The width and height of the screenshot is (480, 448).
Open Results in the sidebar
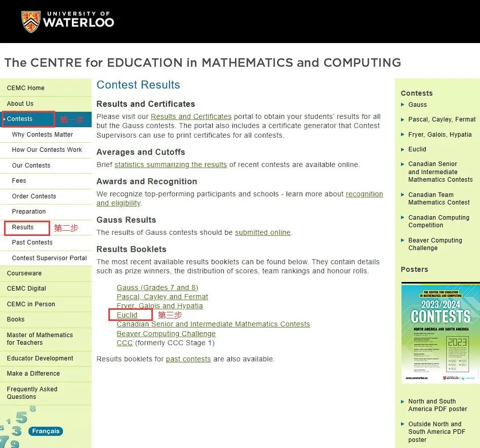coord(23,227)
